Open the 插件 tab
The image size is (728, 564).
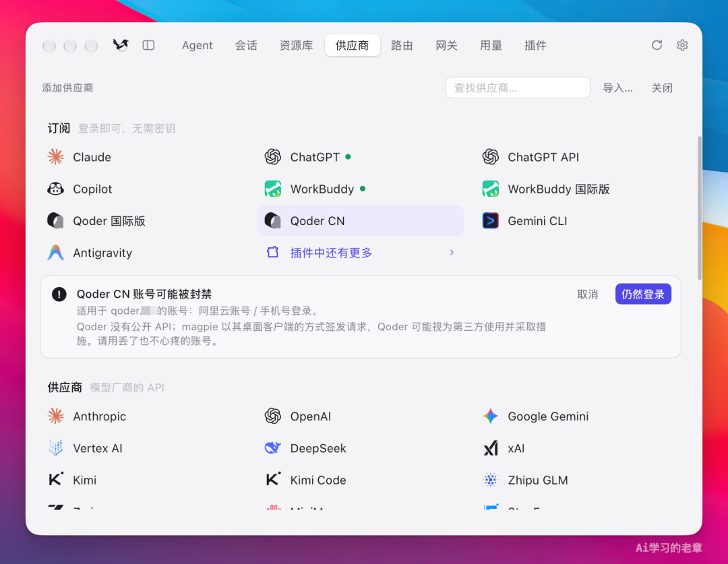coord(535,45)
